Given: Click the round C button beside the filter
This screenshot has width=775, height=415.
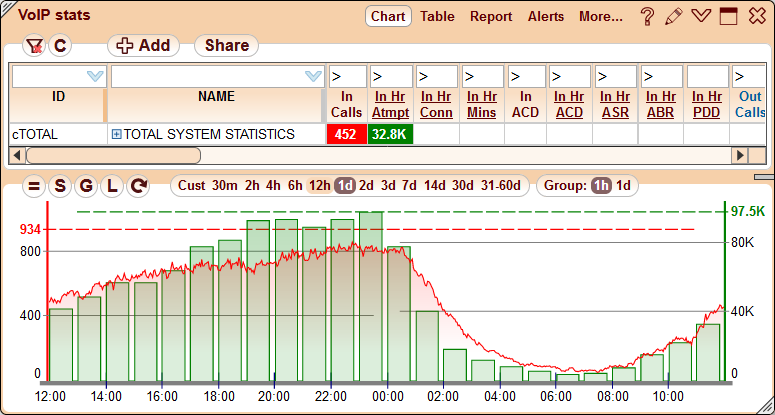Looking at the screenshot, I should point(60,46).
